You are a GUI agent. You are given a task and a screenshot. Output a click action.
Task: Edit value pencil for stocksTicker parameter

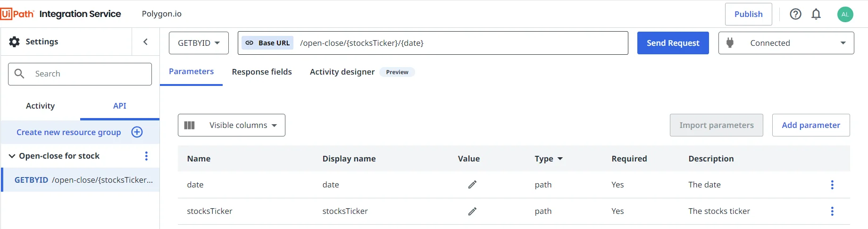pyautogui.click(x=472, y=211)
